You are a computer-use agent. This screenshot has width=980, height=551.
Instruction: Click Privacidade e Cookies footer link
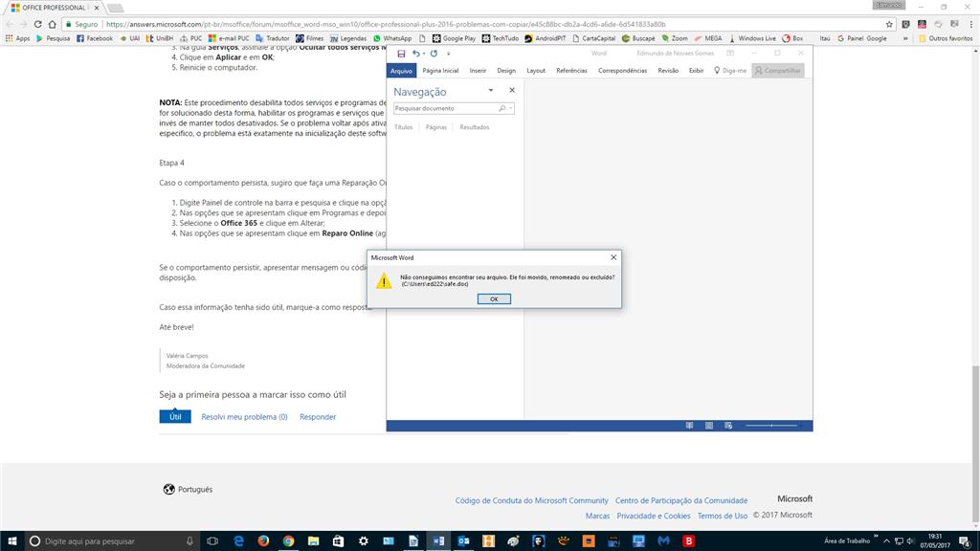[653, 516]
